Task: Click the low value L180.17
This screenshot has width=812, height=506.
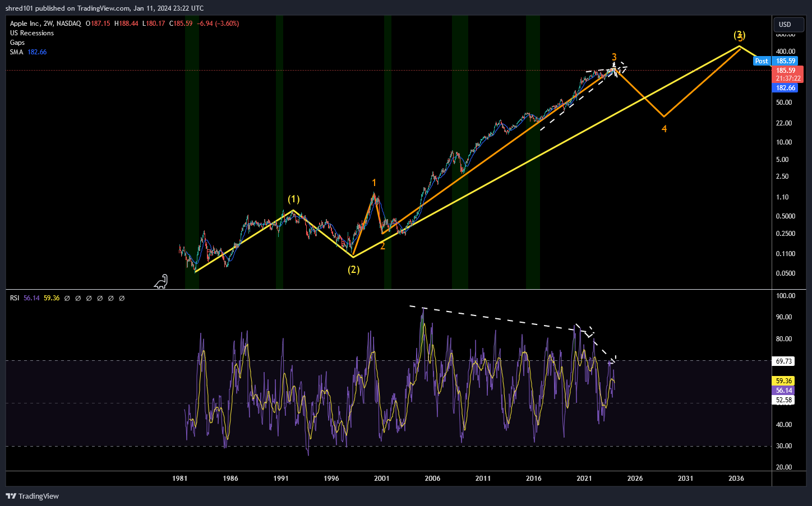Action: [x=154, y=24]
